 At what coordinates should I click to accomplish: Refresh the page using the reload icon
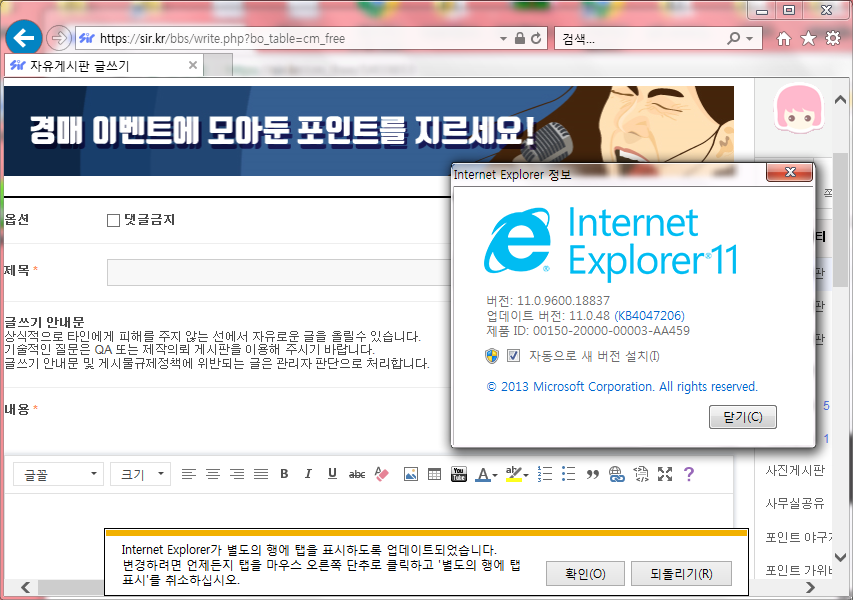(x=536, y=38)
